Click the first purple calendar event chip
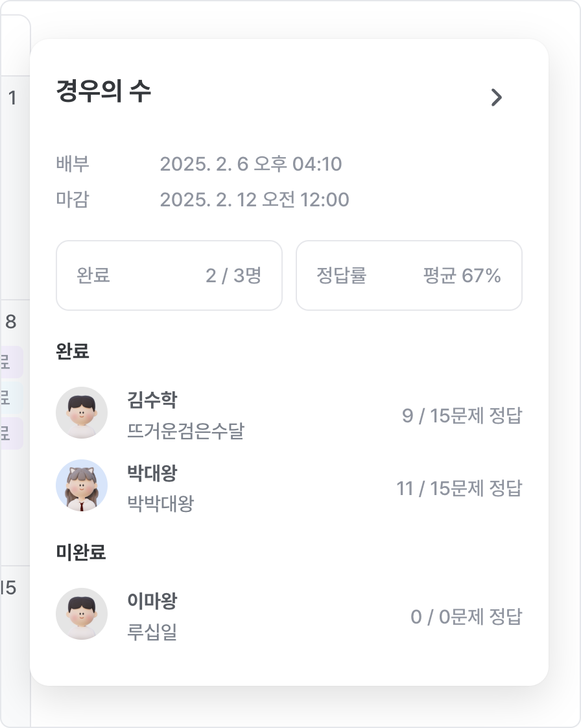This screenshot has width=581, height=728. [x=11, y=361]
